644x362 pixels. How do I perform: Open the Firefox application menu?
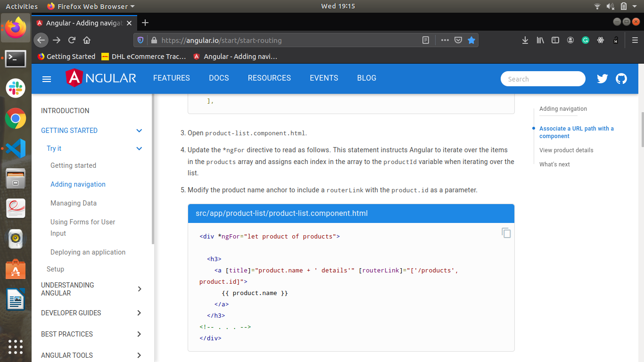635,40
